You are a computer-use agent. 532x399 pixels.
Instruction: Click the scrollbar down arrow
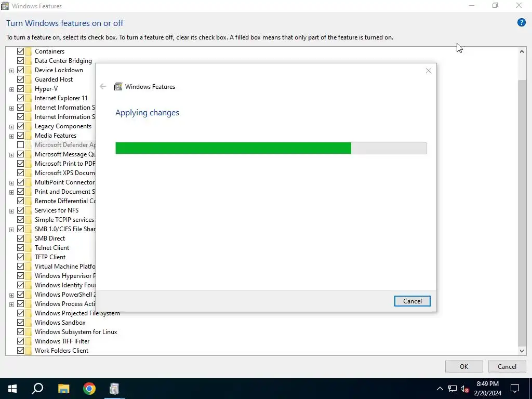(522, 351)
